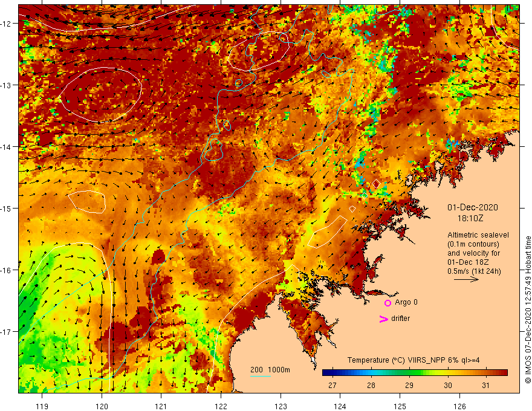The height and width of the screenshot is (411, 532).
Task: Click the magenta drifter arrowhead symbol
Action: tap(384, 319)
